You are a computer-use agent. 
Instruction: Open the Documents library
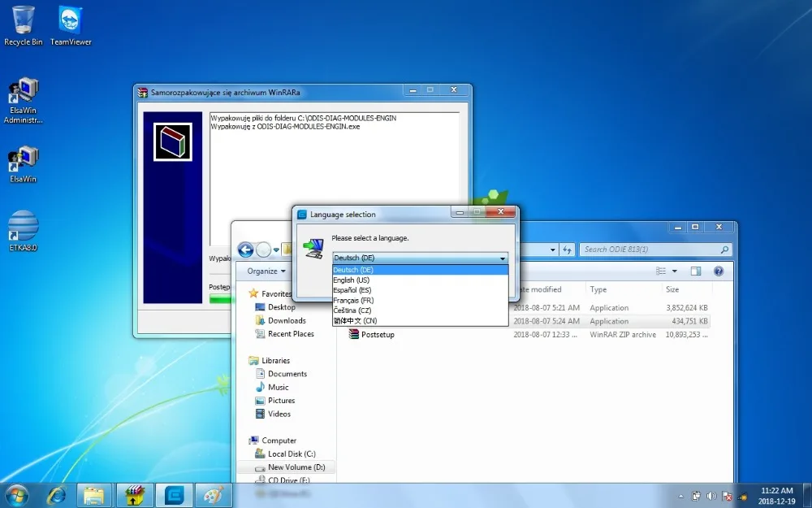287,374
